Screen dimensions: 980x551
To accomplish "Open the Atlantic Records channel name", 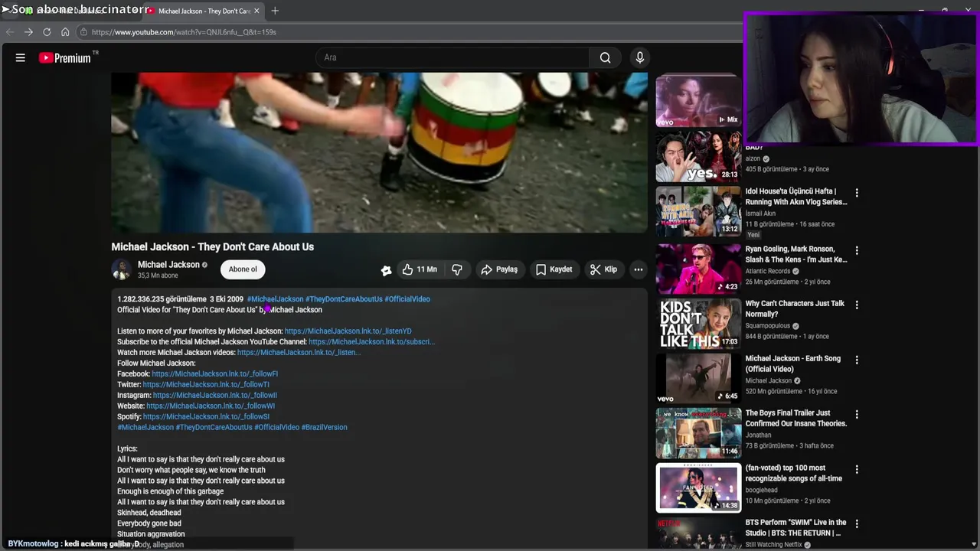I will [768, 271].
